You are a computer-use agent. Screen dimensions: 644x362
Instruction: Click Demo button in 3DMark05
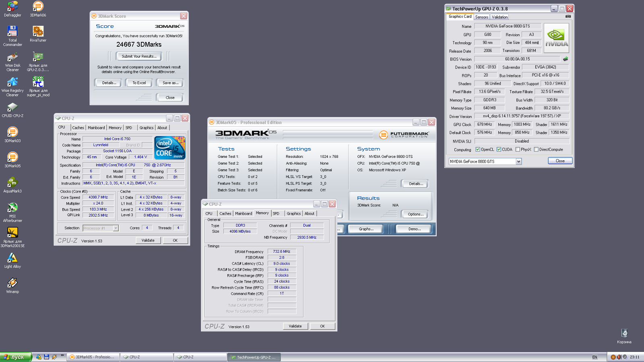point(414,229)
